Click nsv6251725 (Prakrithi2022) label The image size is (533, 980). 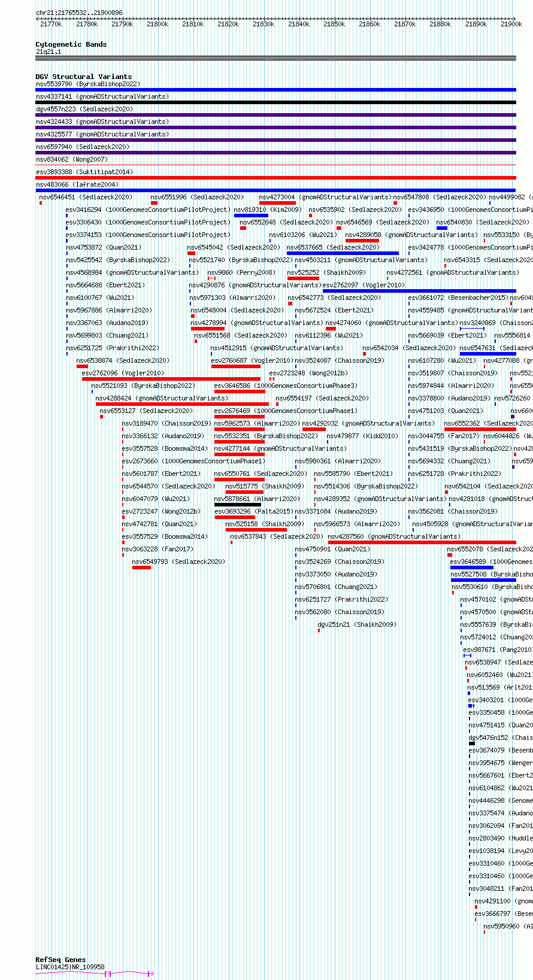(113, 348)
